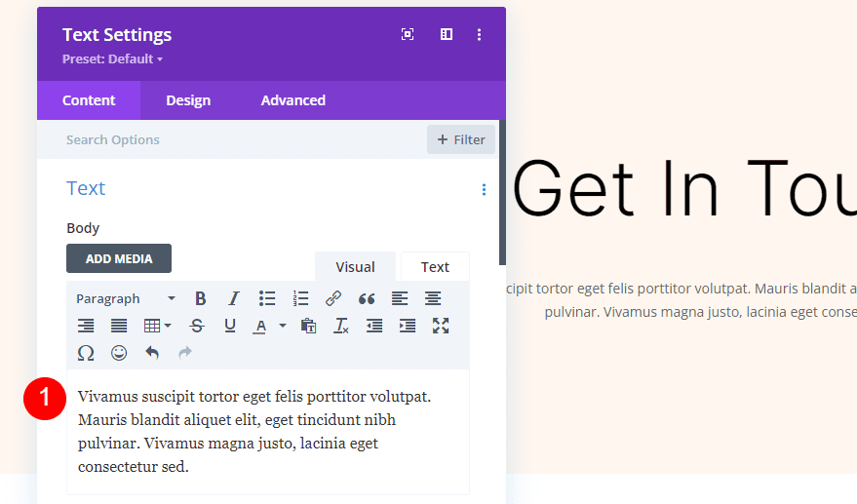Screen dimensions: 857x504
Task: Switch the editor to Text tab
Action: point(435,267)
